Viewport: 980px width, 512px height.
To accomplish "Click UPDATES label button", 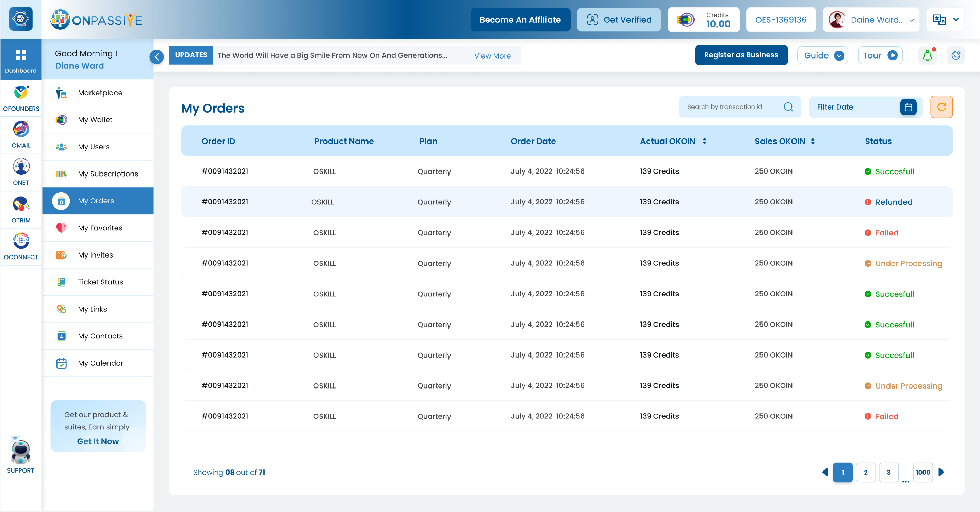I will coord(191,55).
